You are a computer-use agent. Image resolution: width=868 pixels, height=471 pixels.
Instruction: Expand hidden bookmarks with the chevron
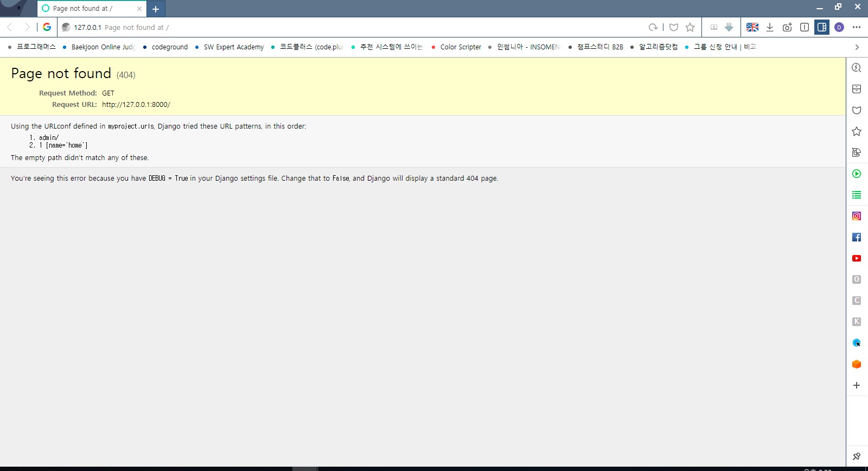pyautogui.click(x=857, y=47)
